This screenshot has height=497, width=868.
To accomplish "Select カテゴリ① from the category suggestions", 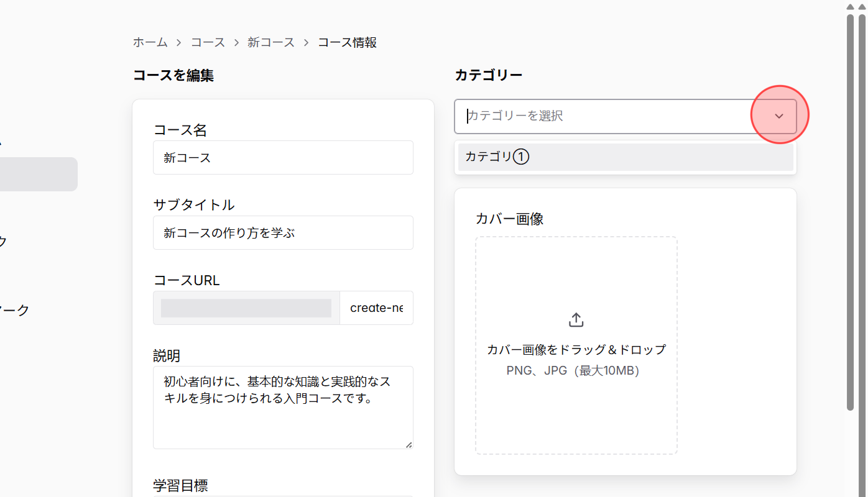I will pyautogui.click(x=625, y=157).
